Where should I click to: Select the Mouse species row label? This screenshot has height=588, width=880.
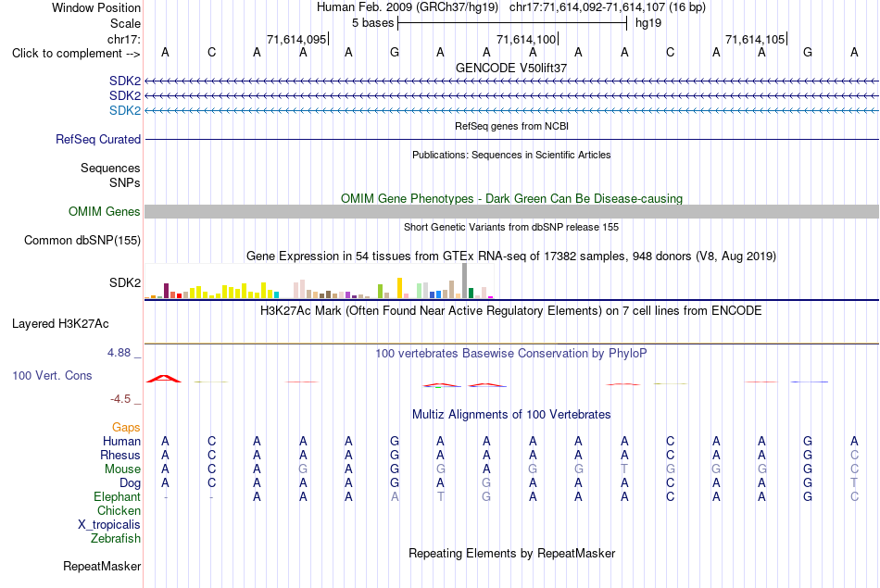pos(122,469)
